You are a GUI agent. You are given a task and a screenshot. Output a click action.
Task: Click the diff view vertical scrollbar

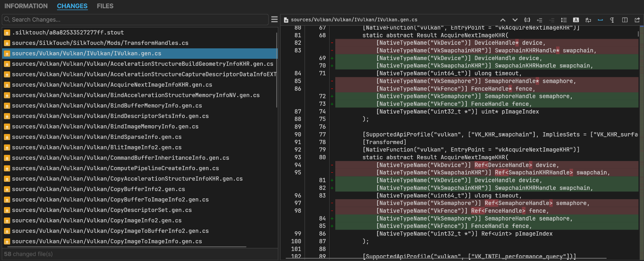pos(638,33)
